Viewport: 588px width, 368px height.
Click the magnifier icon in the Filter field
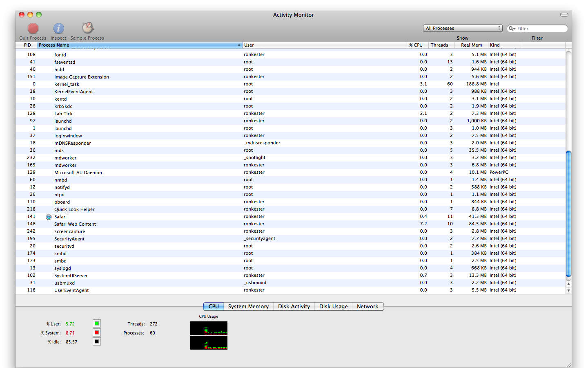point(512,29)
